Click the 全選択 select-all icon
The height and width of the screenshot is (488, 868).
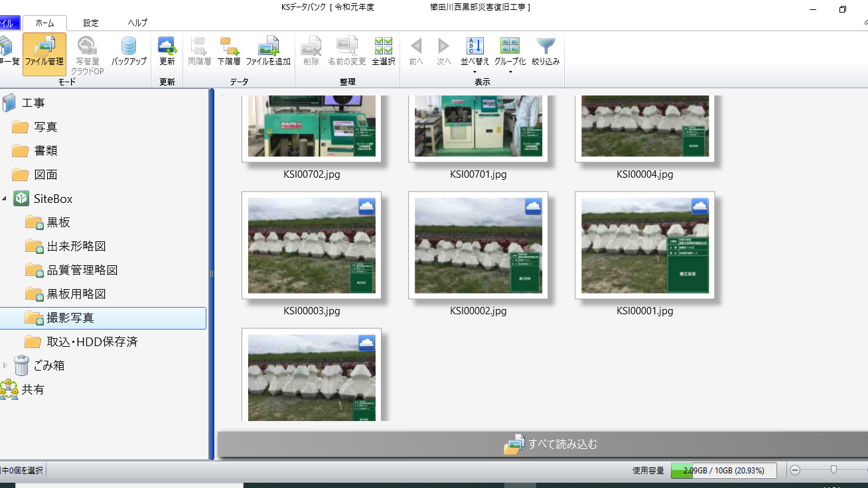pos(383,50)
